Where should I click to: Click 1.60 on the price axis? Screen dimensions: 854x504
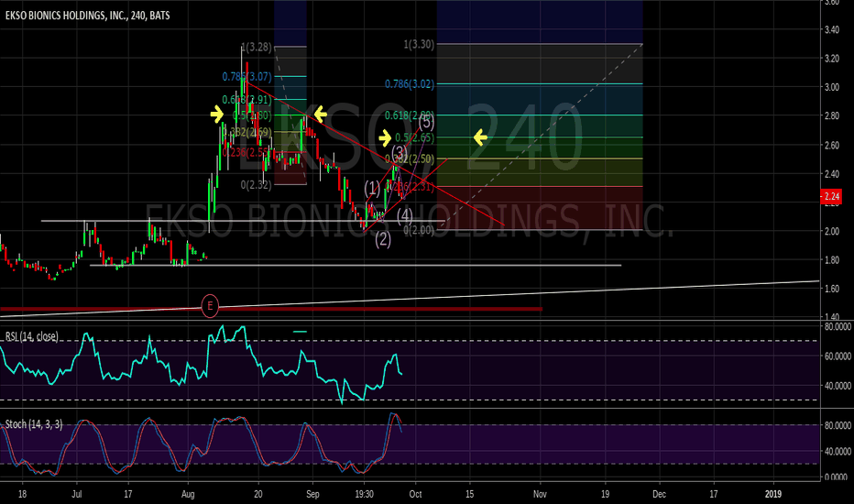click(x=832, y=289)
